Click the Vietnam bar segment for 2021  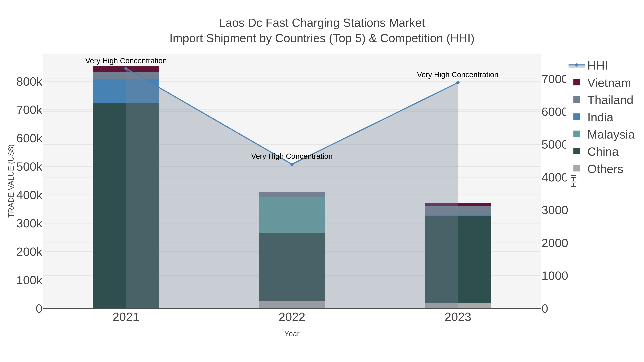[x=126, y=70]
